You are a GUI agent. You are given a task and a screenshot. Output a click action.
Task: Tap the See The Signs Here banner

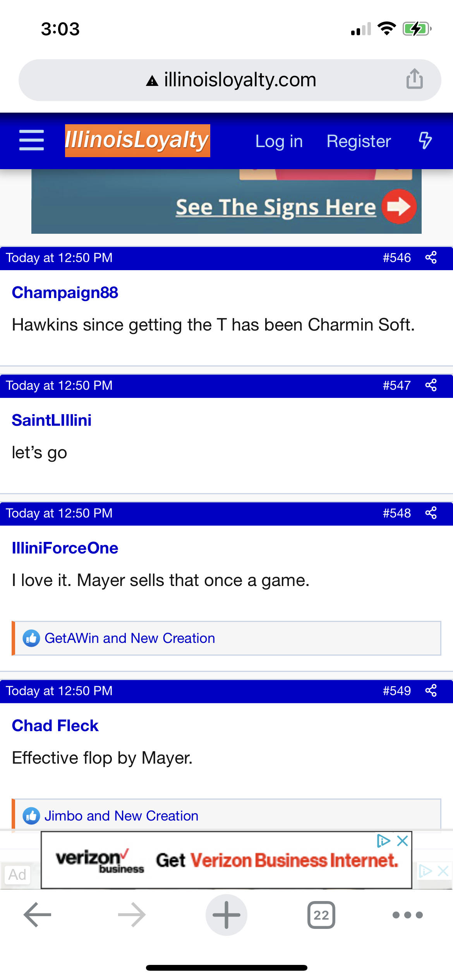[276, 207]
